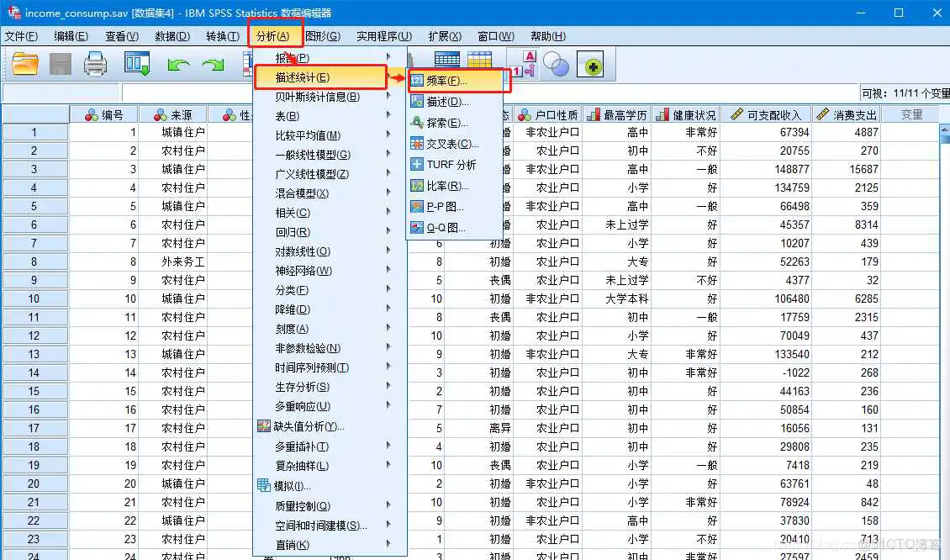Choose 探索(E)... in the submenu
Screen dimensions: 950x560
(454, 123)
